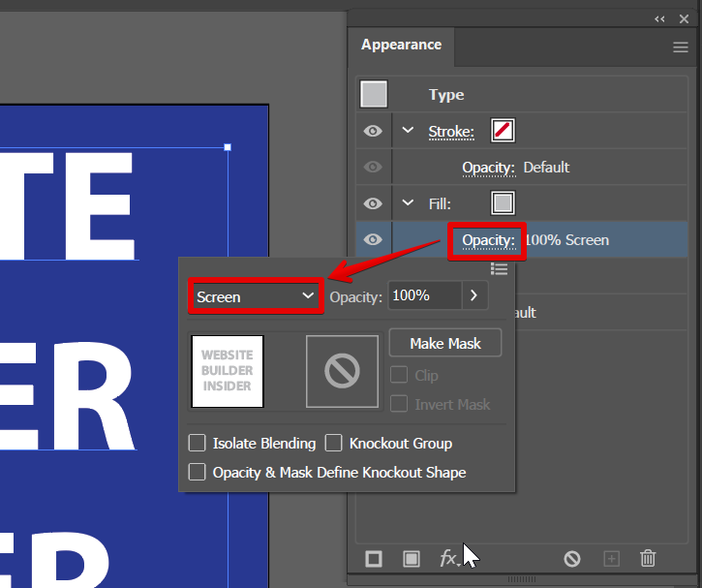Open the Add New Effect fx menu
This screenshot has height=588, width=702.
(x=448, y=559)
